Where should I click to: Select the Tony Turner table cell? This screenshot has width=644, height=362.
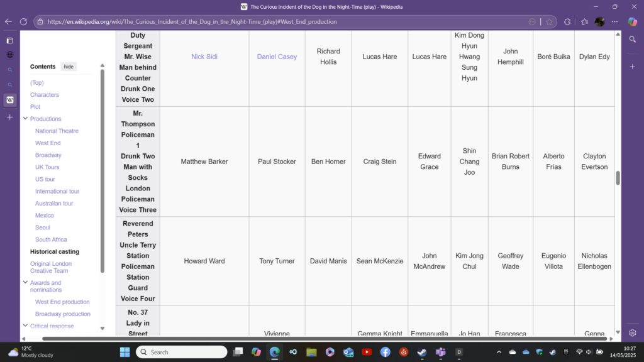(277, 261)
